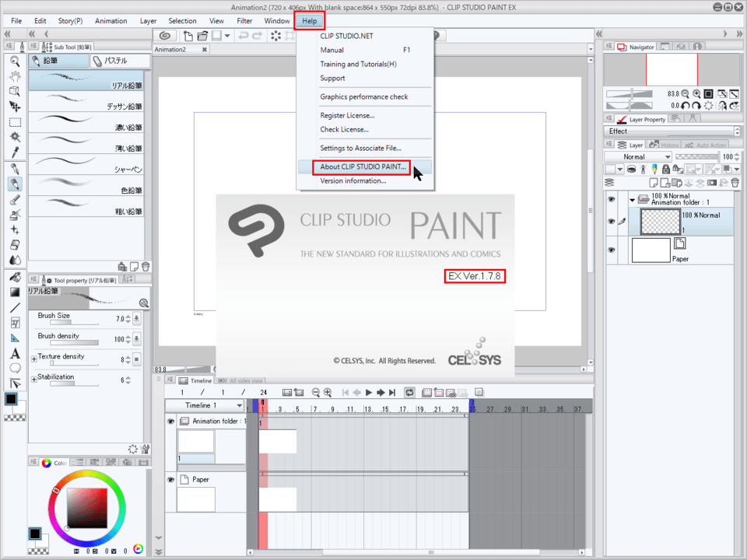This screenshot has width=747, height=560.
Task: Click Play button in Timeline
Action: coord(368,392)
